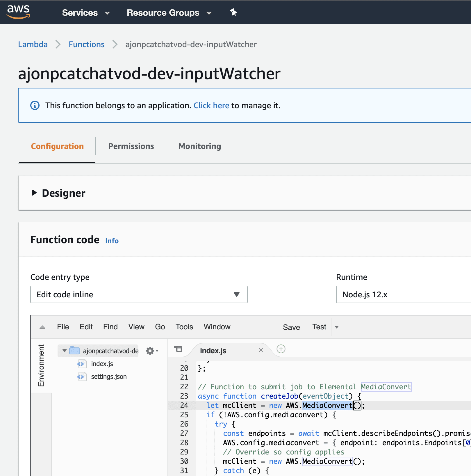
Task: Select the Configuration tab
Action: click(57, 146)
